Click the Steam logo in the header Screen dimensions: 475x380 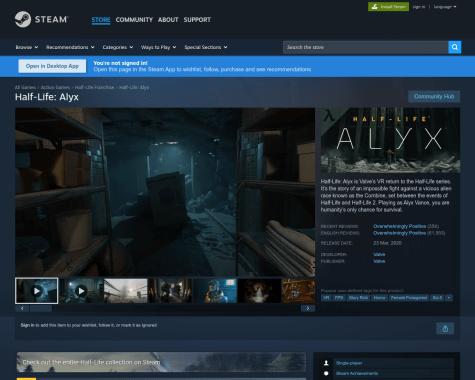click(x=41, y=19)
